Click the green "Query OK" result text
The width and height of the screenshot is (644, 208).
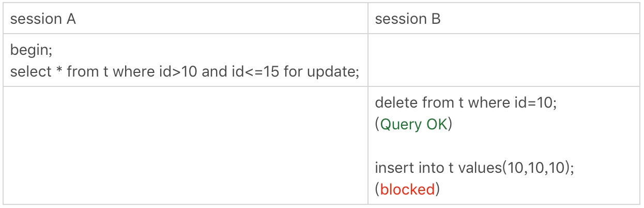(413, 125)
